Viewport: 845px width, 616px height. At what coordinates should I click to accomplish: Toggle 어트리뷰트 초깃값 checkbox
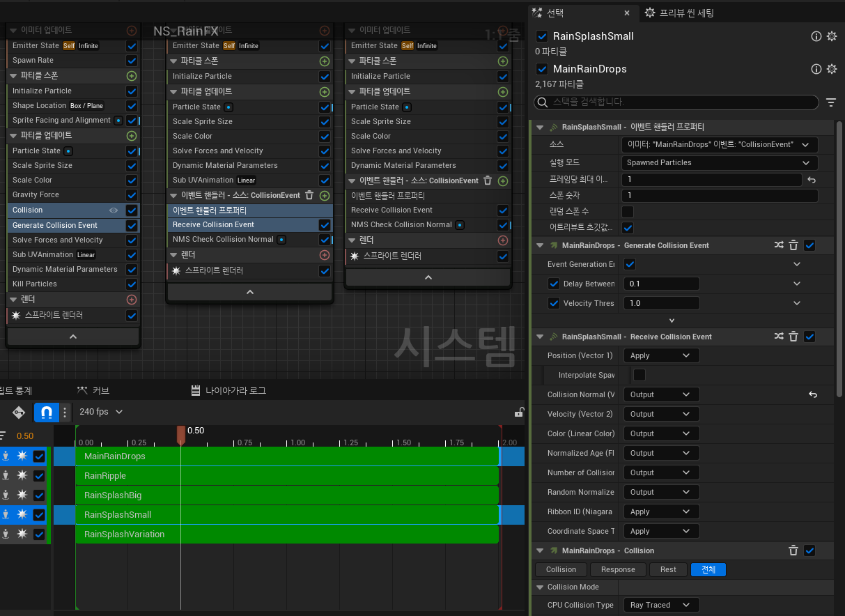point(628,228)
